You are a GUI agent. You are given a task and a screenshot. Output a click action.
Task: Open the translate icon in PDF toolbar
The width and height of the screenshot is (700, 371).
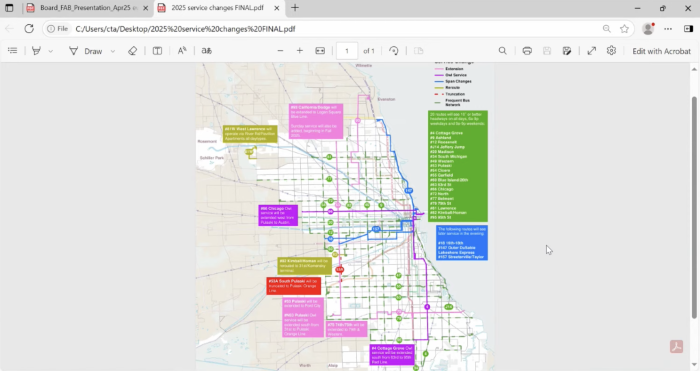(x=206, y=51)
